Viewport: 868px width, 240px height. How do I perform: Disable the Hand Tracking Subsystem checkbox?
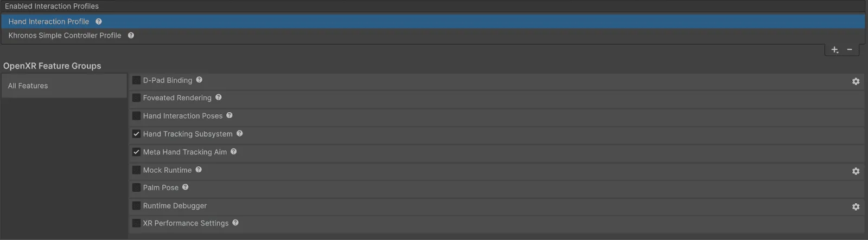coord(137,134)
